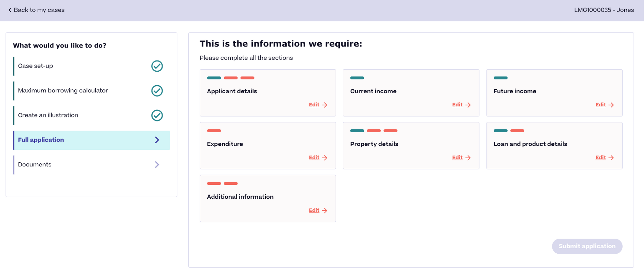Edit the Property details section
Screen dimensions: 644x272
click(x=457, y=158)
